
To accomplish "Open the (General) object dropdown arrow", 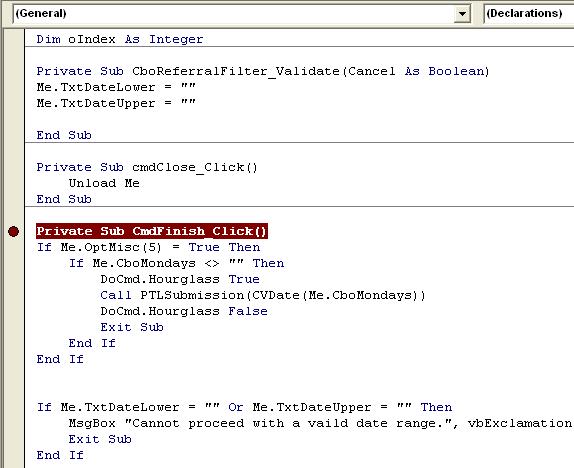I will click(462, 14).
